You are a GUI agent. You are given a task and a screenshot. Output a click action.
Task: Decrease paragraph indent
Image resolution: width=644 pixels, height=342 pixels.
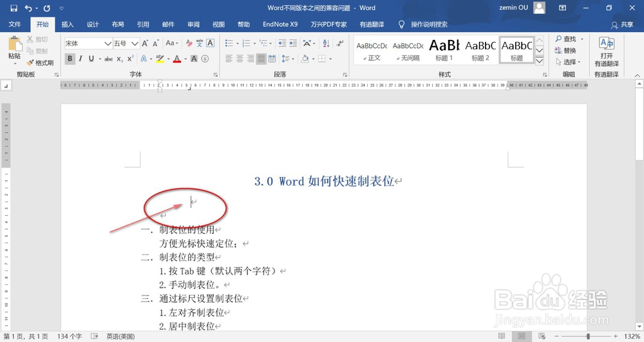pyautogui.click(x=282, y=43)
